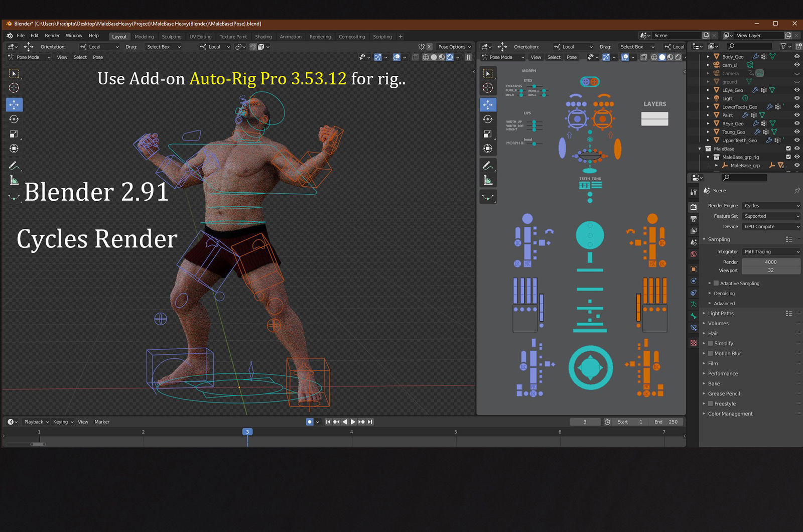Select the LowerTeeth_Geo row in outliner
Image resolution: width=803 pixels, height=532 pixels.
[x=739, y=107]
